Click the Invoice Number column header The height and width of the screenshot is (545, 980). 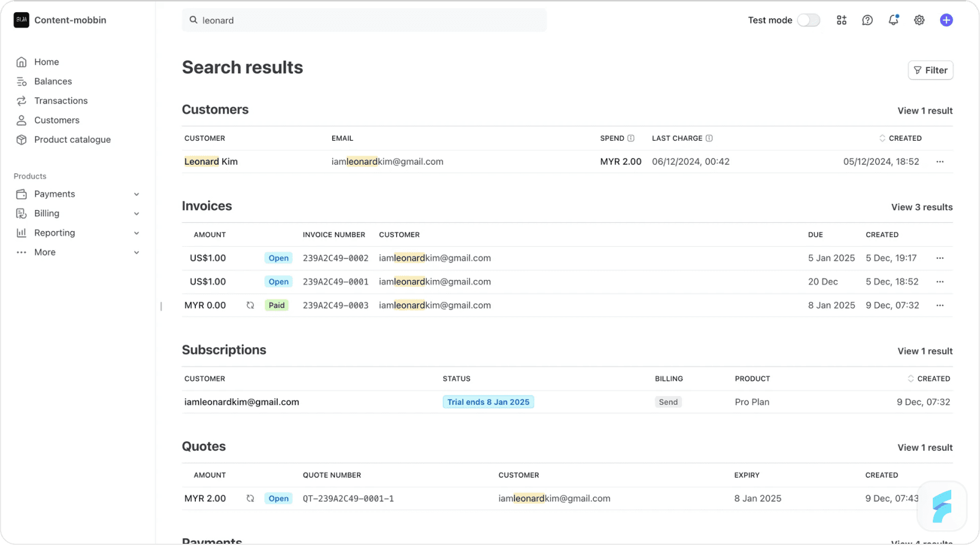click(x=334, y=235)
